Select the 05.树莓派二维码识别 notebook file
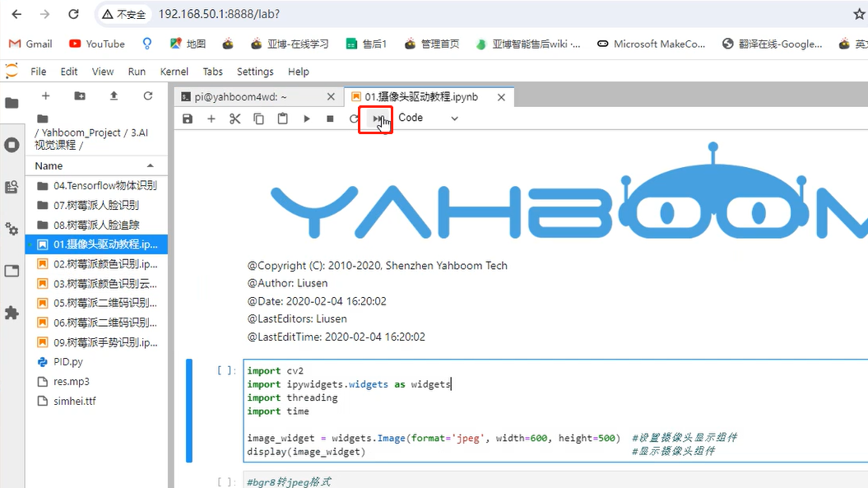Viewport: 868px width, 488px height. [x=97, y=303]
